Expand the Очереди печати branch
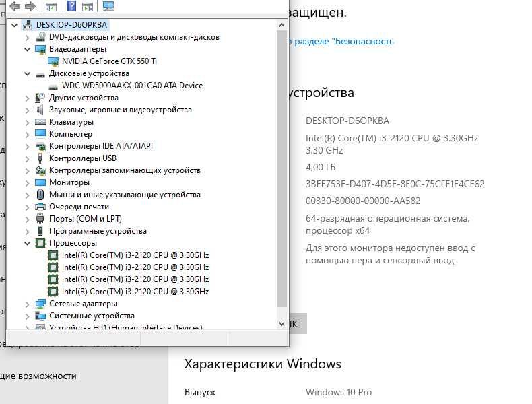 (28, 207)
